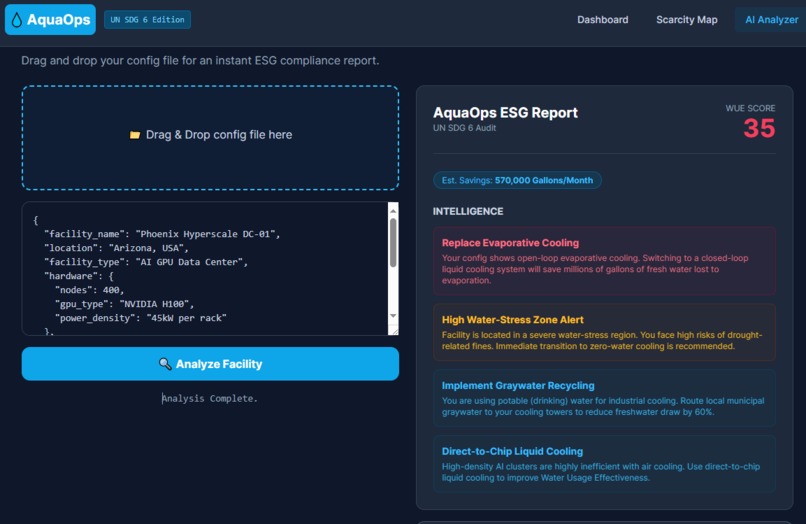Click the High Water-Stress Zone description text
Image resolution: width=806 pixels, height=524 pixels.
pos(602,340)
